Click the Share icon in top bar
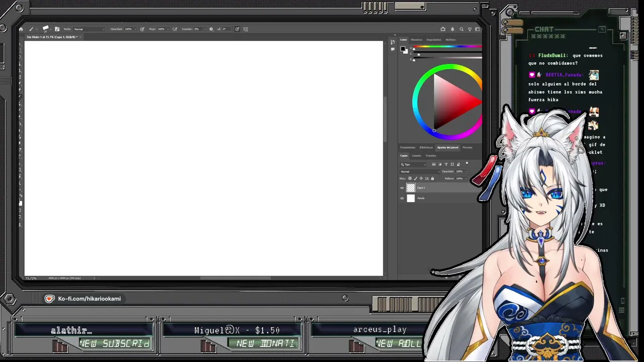Screen dimensions: 644x362 (443, 29)
